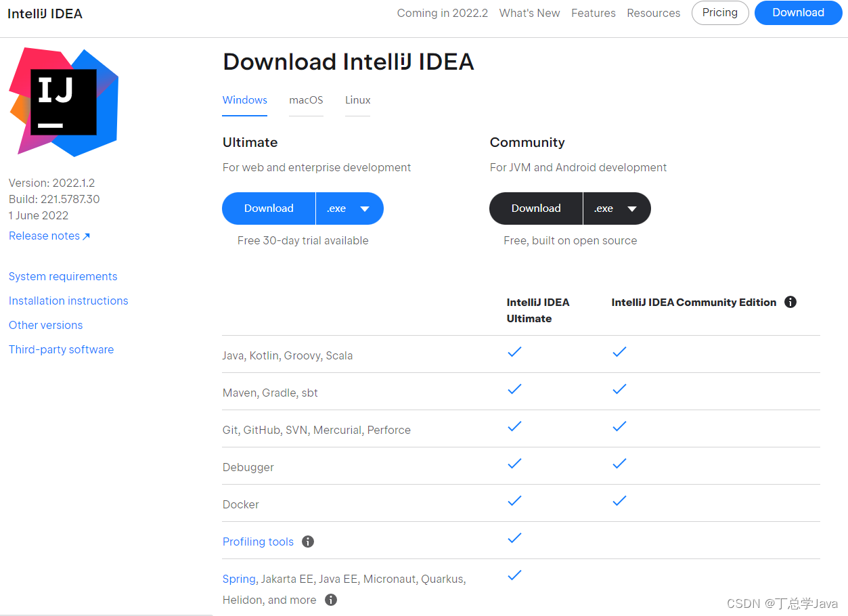The width and height of the screenshot is (848, 616).
Task: Click Ultimate checkmark in Java, Kotlin row
Action: [x=515, y=352]
